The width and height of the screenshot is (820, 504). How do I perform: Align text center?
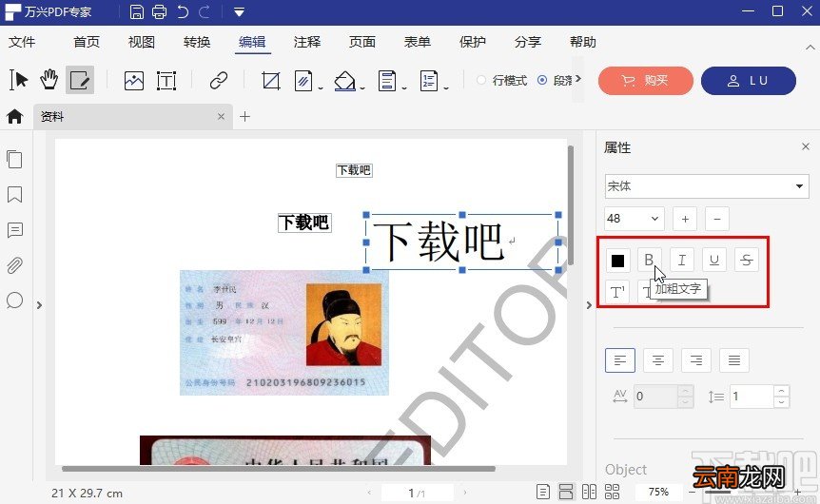658,360
